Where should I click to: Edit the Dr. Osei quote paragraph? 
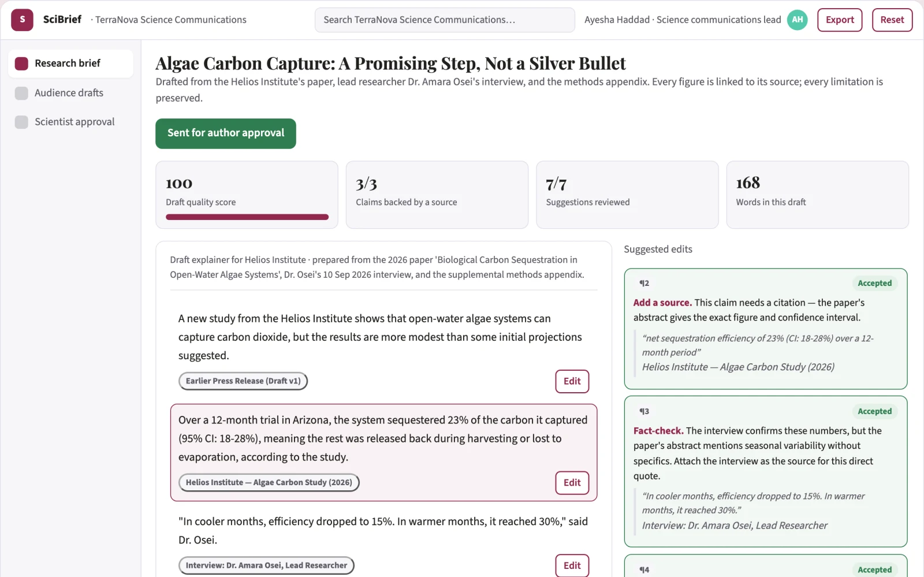[572, 565]
